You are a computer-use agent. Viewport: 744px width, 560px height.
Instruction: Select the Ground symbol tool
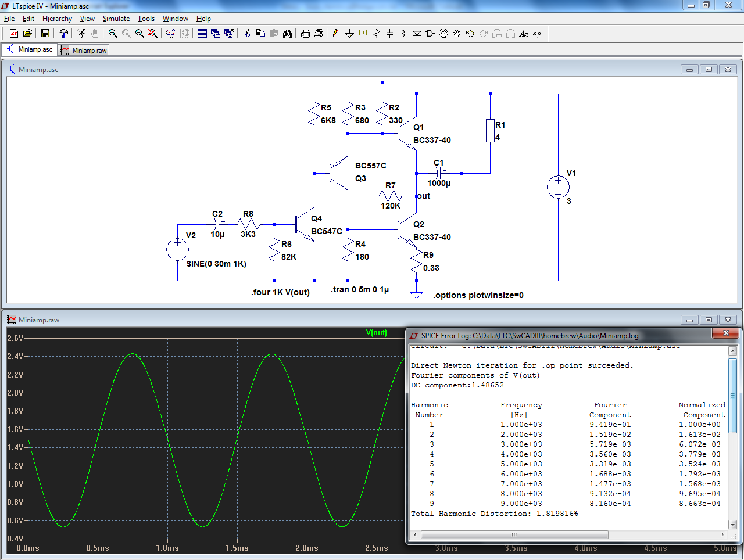(x=350, y=34)
